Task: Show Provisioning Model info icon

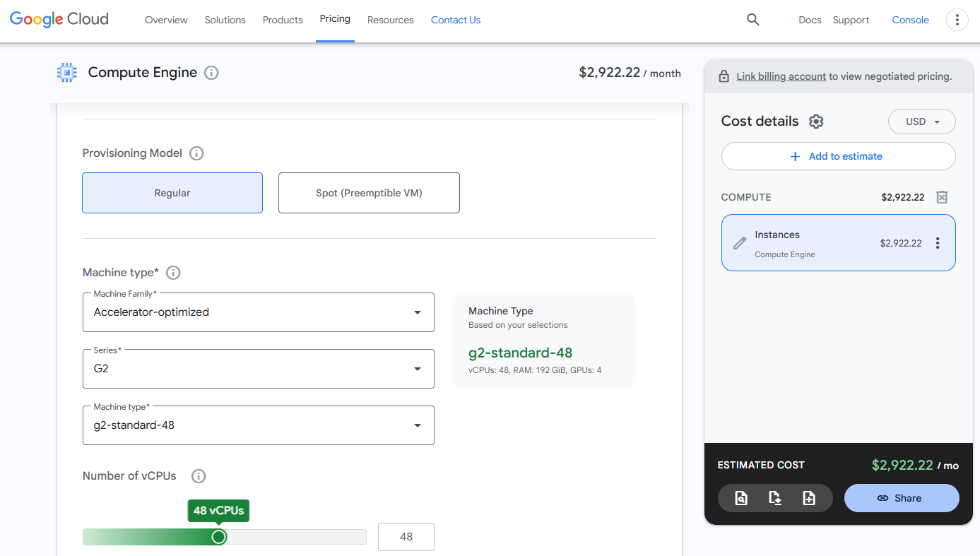Action: click(196, 153)
